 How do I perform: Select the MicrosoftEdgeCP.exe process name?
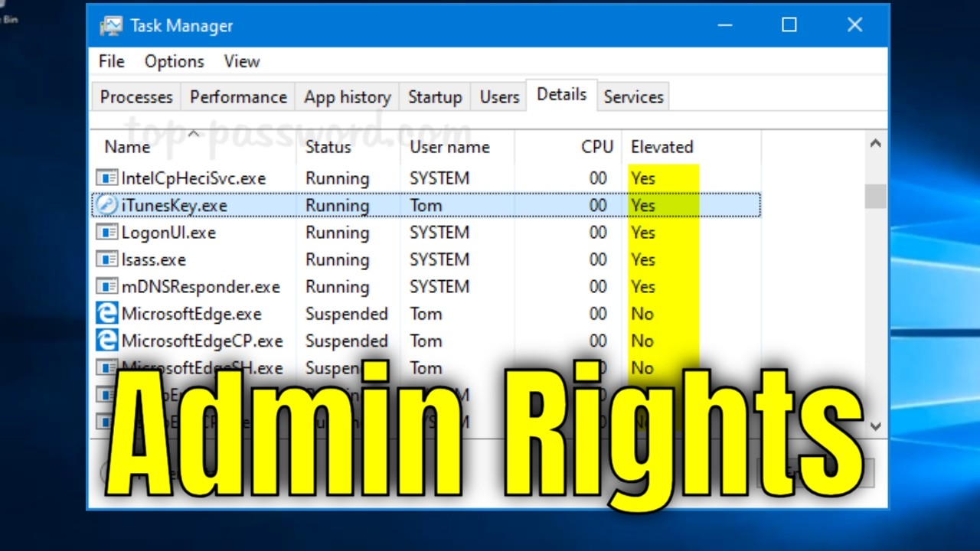[x=202, y=341]
